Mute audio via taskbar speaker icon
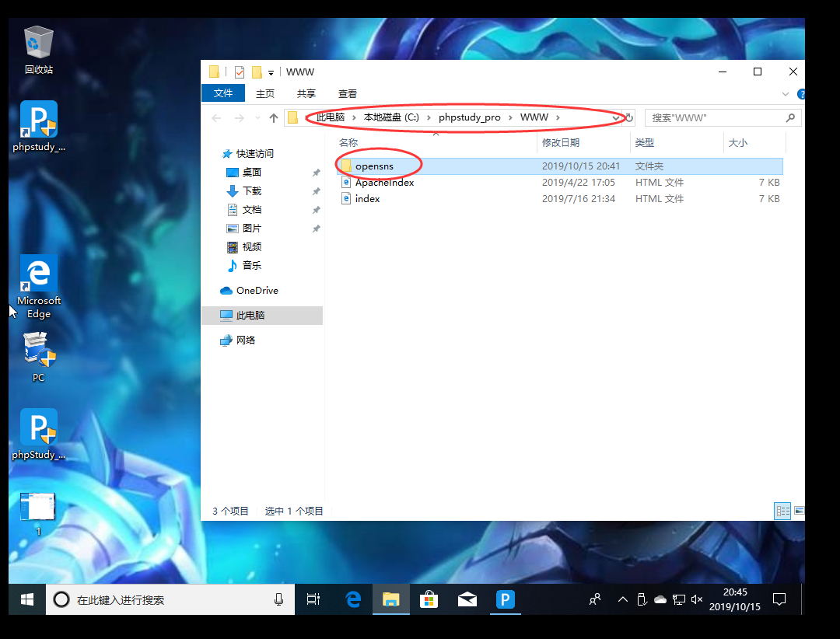Screen dimensions: 840x639 coord(697,599)
